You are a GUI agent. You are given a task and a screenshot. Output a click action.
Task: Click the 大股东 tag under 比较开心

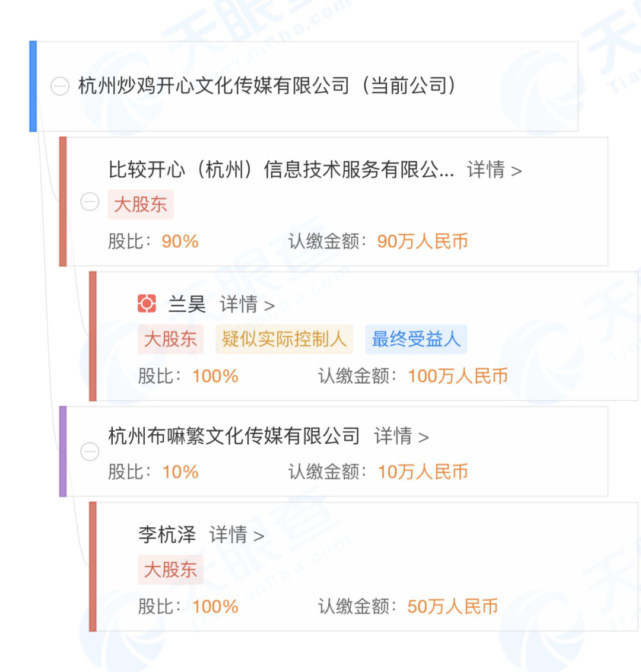point(141,205)
